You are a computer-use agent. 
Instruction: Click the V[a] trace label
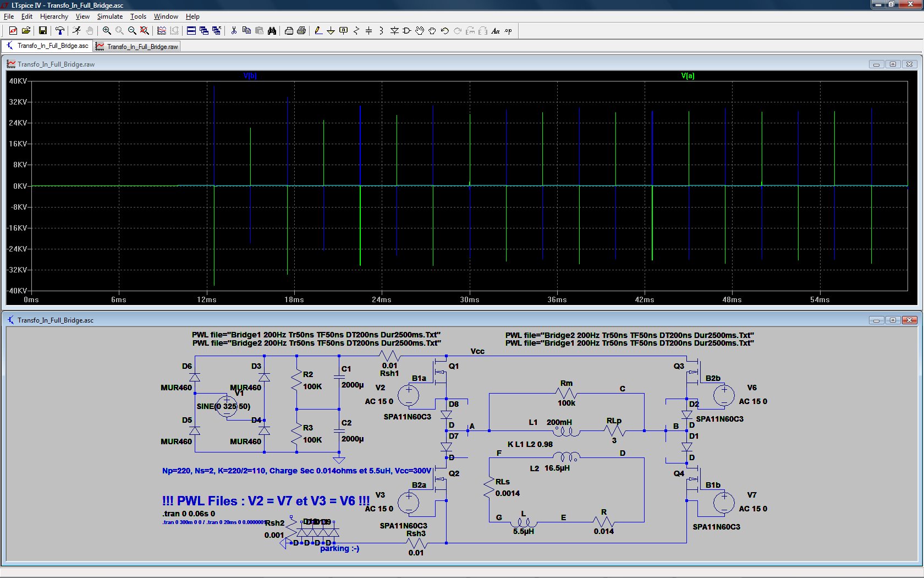(687, 76)
